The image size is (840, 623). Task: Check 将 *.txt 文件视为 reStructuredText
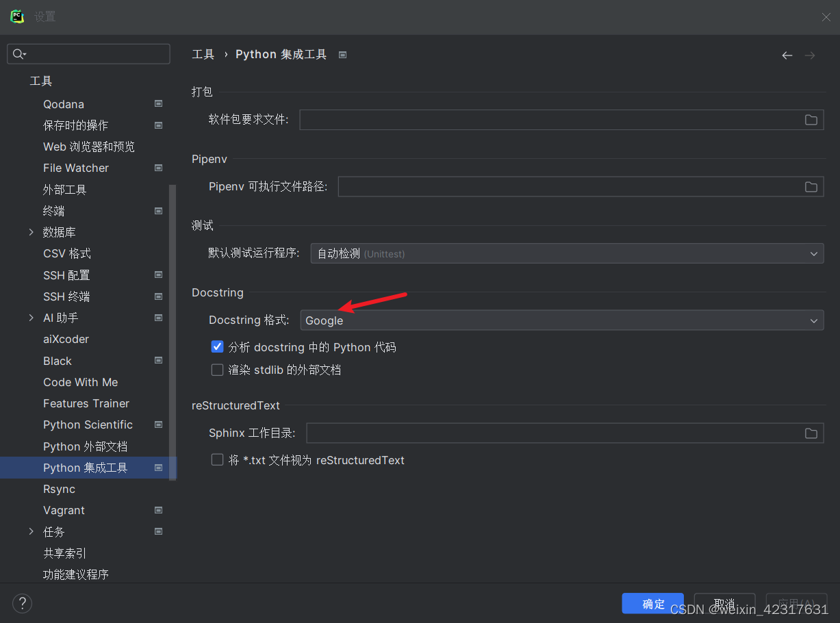pyautogui.click(x=217, y=459)
